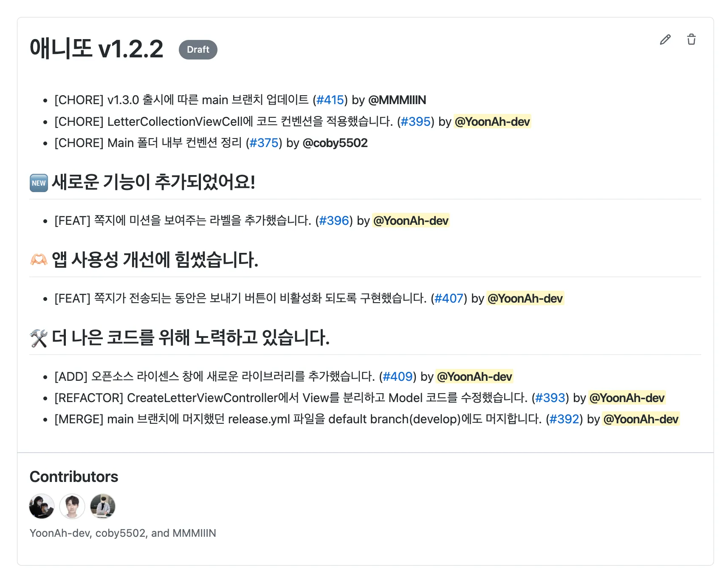Click the @MMMIIIN user mention
This screenshot has height=578, width=728.
[x=397, y=100]
